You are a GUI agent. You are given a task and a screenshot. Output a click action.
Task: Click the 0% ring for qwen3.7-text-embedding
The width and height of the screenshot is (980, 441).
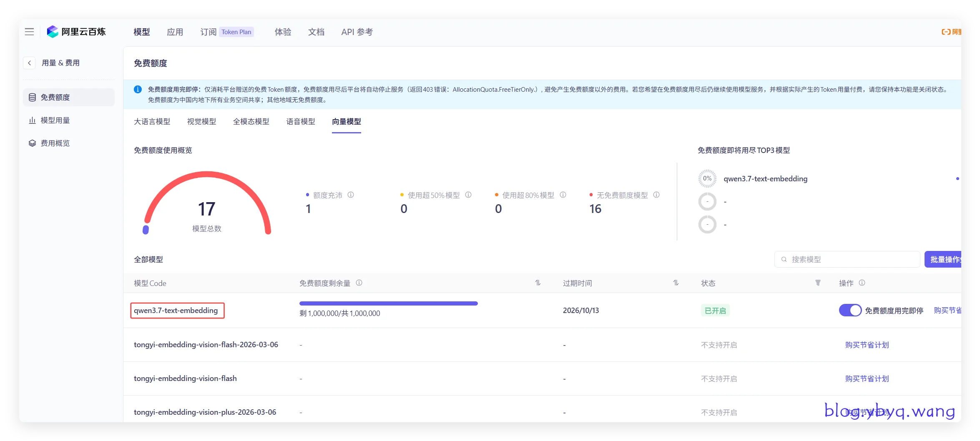[707, 178]
